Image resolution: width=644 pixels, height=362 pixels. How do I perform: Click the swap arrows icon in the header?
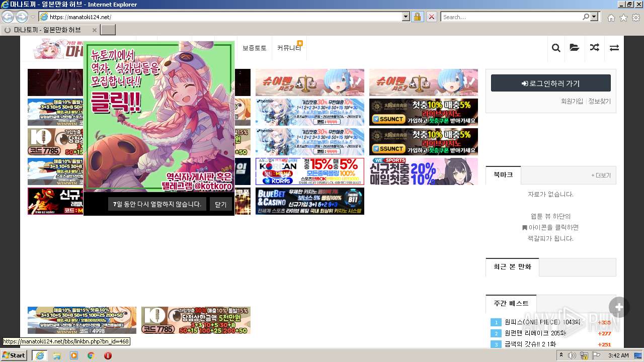pos(614,48)
